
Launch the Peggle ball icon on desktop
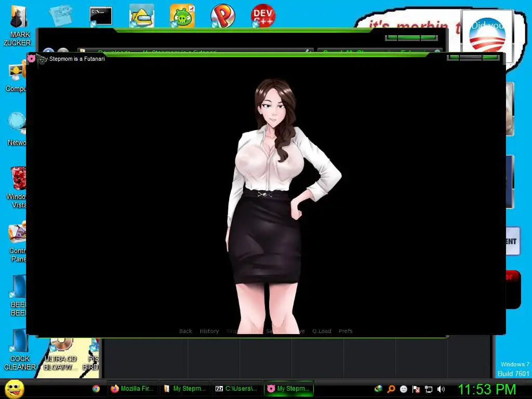click(x=222, y=16)
